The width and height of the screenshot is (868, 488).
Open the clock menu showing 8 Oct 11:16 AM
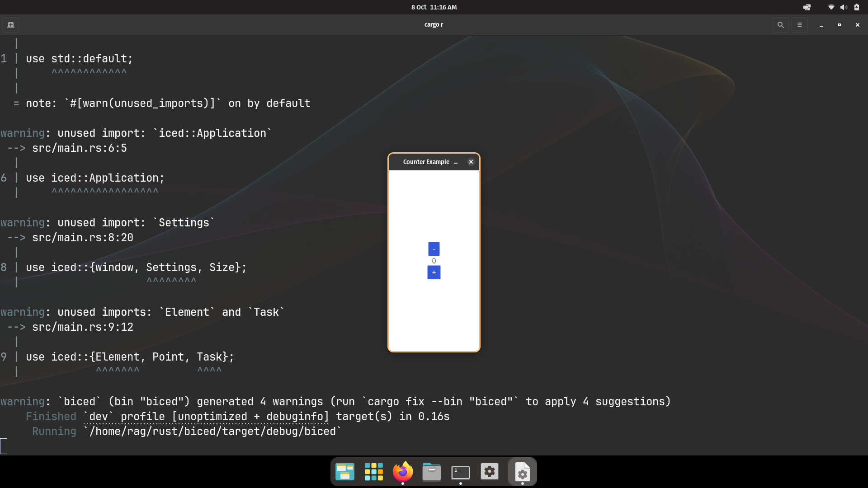tap(434, 7)
